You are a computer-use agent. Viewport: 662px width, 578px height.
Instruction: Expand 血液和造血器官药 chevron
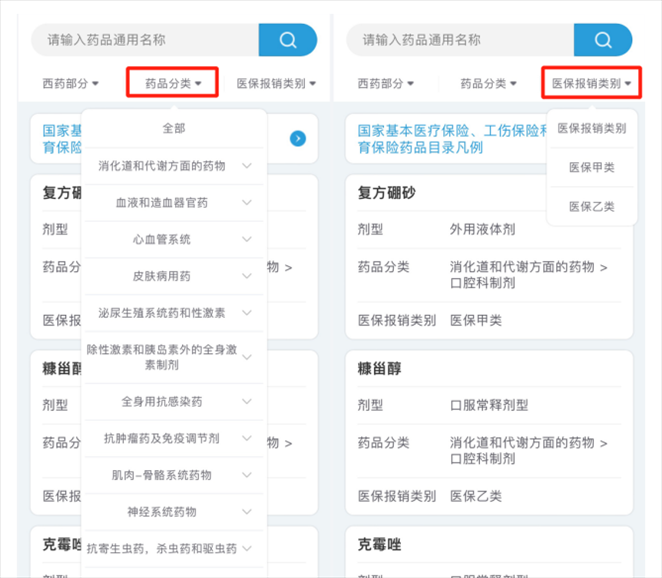(x=247, y=202)
